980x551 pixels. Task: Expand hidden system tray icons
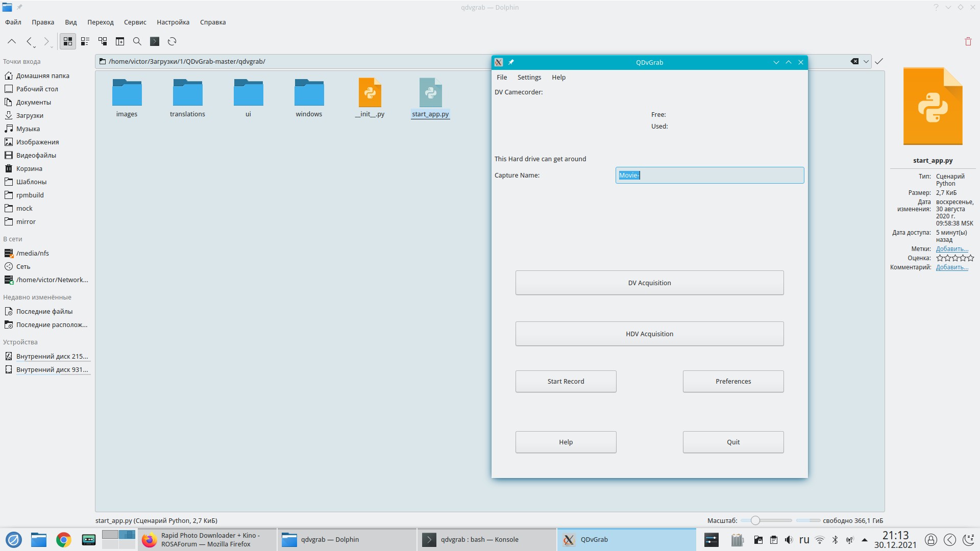pyautogui.click(x=864, y=540)
